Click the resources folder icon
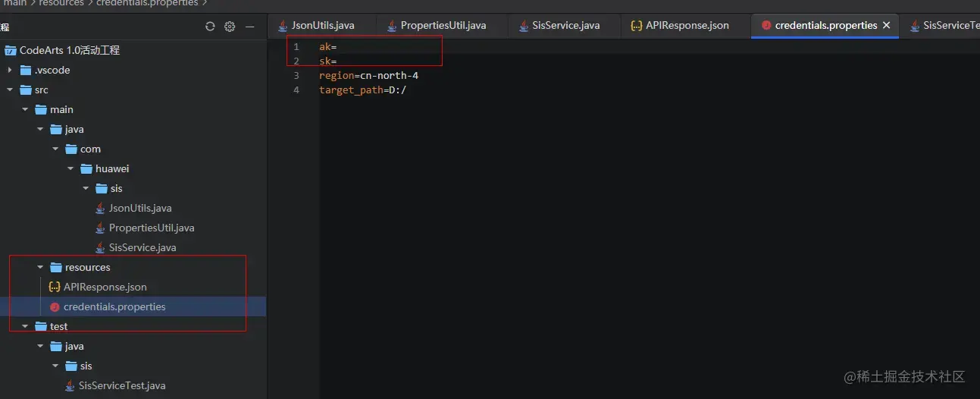Image resolution: width=980 pixels, height=399 pixels. [x=56, y=268]
